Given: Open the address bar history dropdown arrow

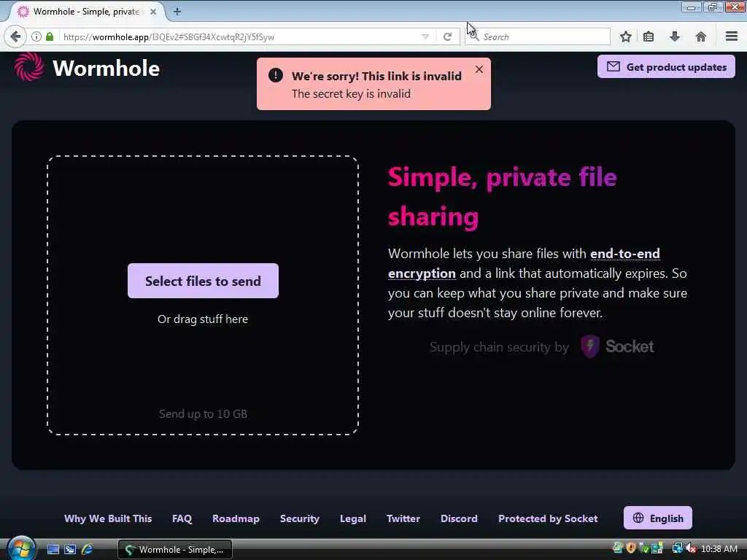Looking at the screenshot, I should (x=425, y=36).
